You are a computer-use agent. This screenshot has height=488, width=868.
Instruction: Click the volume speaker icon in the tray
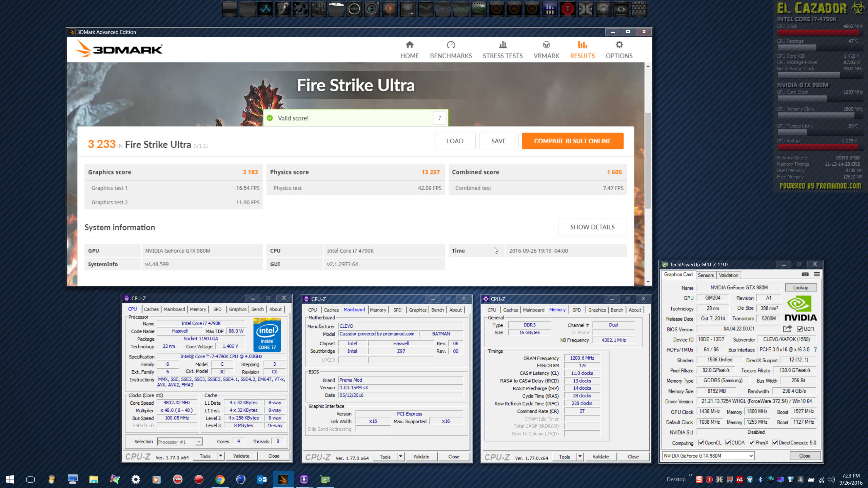(x=831, y=479)
